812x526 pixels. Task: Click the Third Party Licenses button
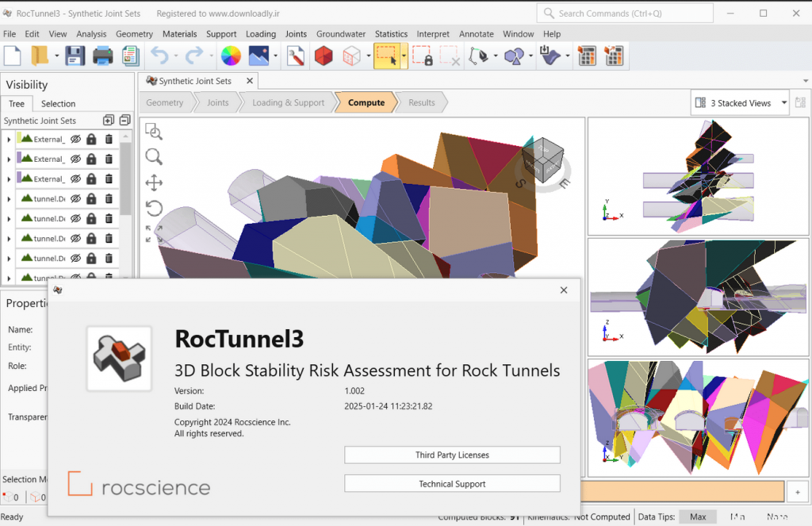coord(452,455)
